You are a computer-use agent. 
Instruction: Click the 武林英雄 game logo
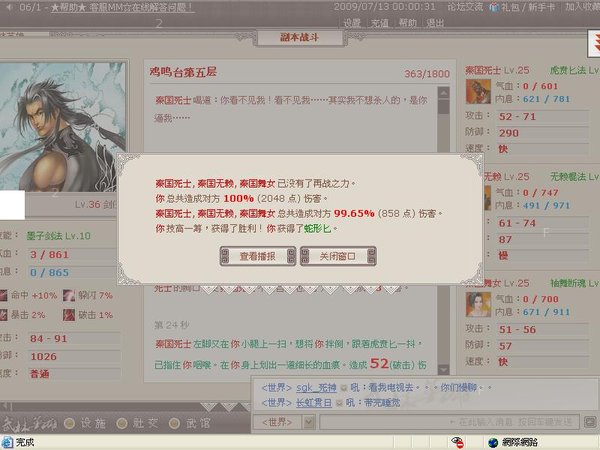point(29,423)
